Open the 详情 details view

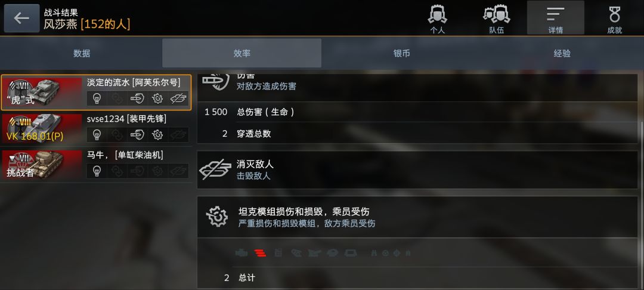coord(555,18)
